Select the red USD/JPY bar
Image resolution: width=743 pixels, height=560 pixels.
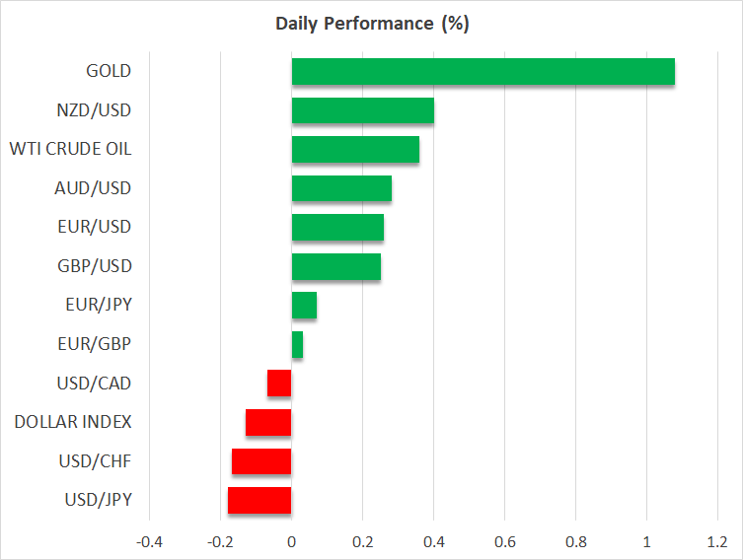click(x=260, y=500)
